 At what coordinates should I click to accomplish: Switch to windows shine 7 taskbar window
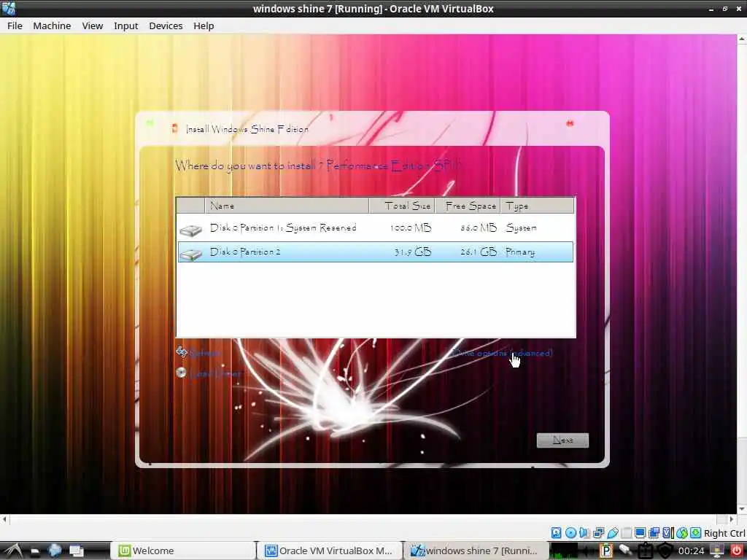[476, 551]
